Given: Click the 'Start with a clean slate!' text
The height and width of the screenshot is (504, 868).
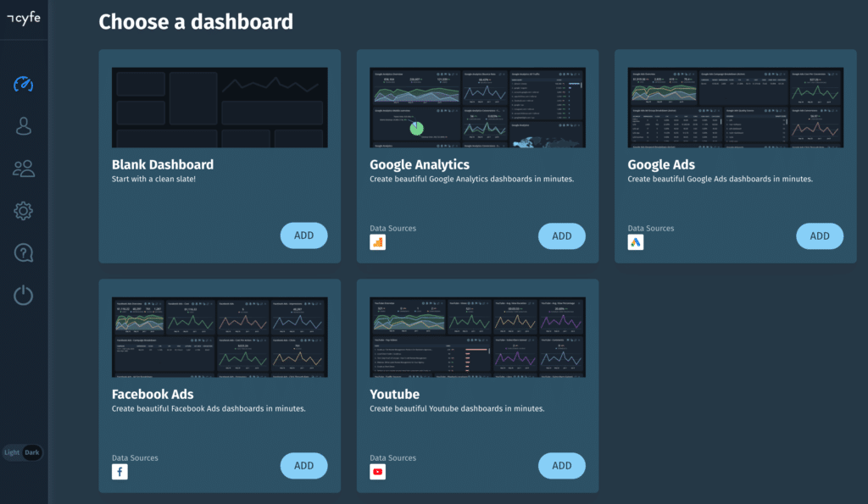Looking at the screenshot, I should coord(154,180).
